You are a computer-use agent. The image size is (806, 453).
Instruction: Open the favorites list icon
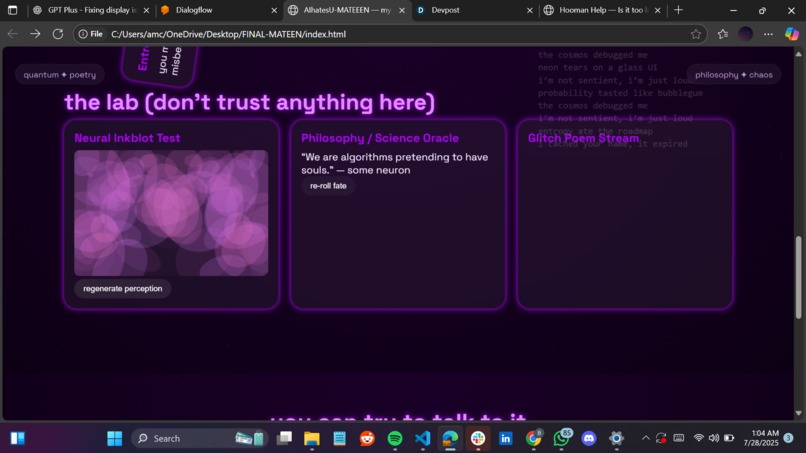[723, 34]
